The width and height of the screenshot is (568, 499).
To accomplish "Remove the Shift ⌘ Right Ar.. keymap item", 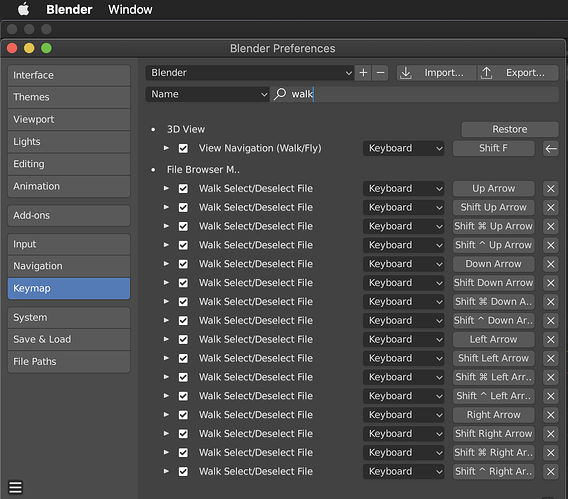I will 551,452.
